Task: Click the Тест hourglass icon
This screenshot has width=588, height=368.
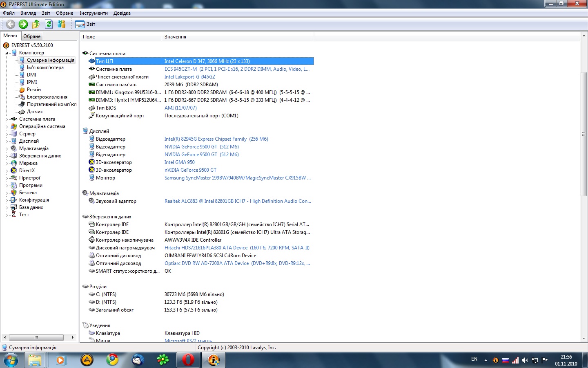Action: point(14,215)
